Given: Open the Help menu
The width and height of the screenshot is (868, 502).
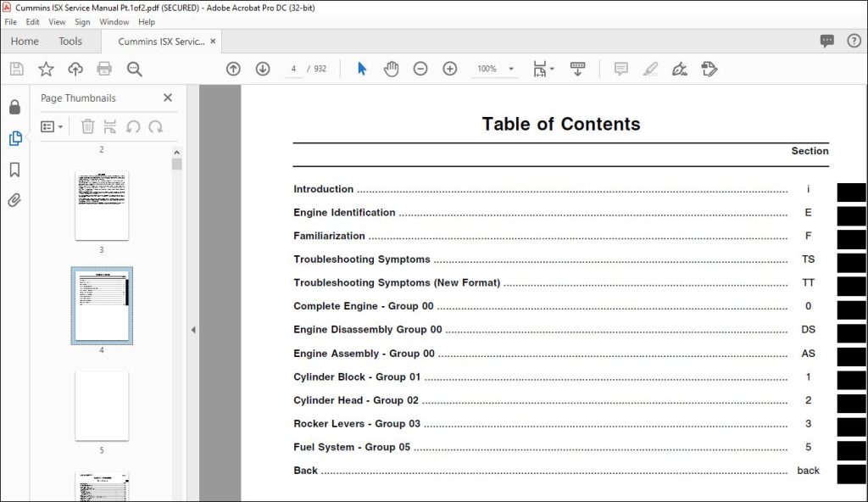Looking at the screenshot, I should (147, 22).
